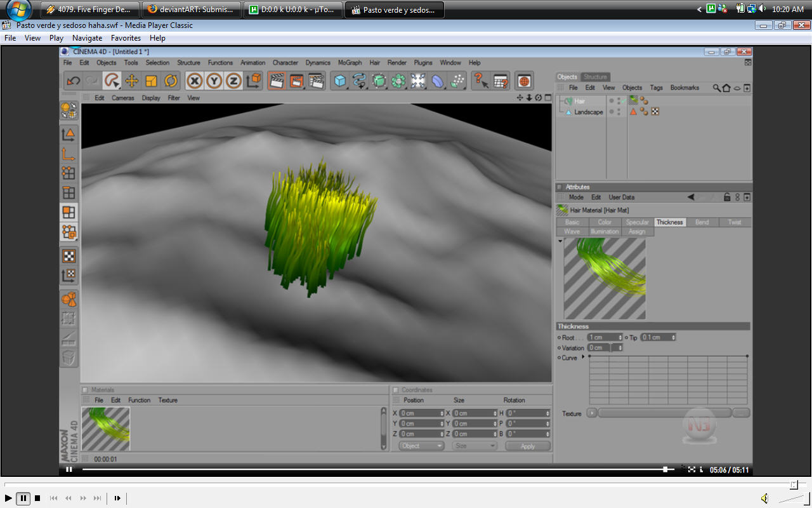812x508 pixels.
Task: Select the Move tool icon
Action: [132, 81]
